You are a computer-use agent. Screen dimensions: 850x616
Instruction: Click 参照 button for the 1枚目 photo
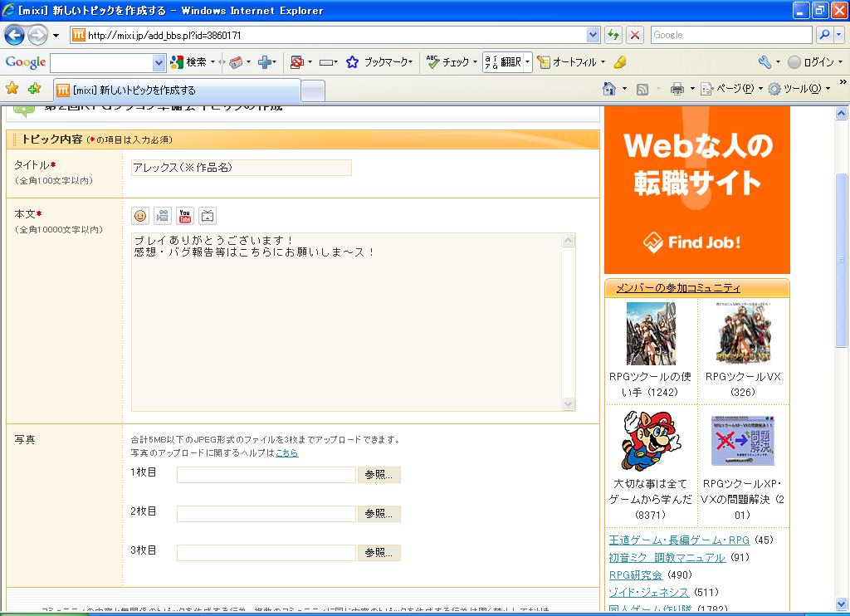click(x=379, y=475)
